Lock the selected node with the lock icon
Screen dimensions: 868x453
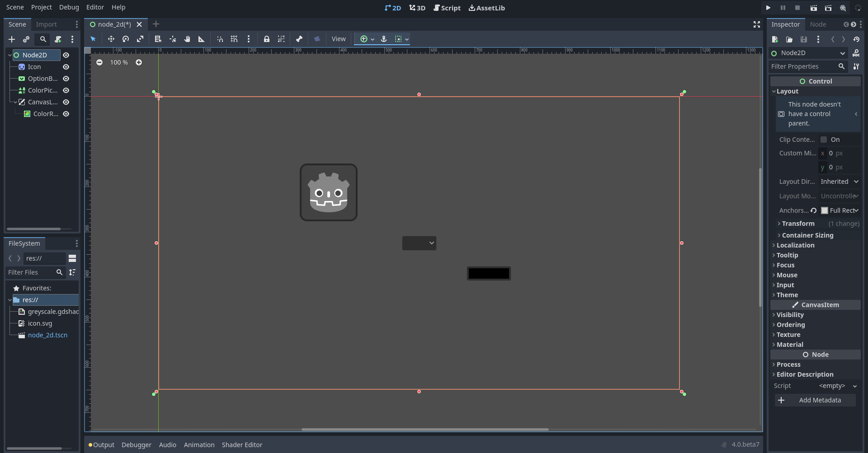pyautogui.click(x=267, y=39)
